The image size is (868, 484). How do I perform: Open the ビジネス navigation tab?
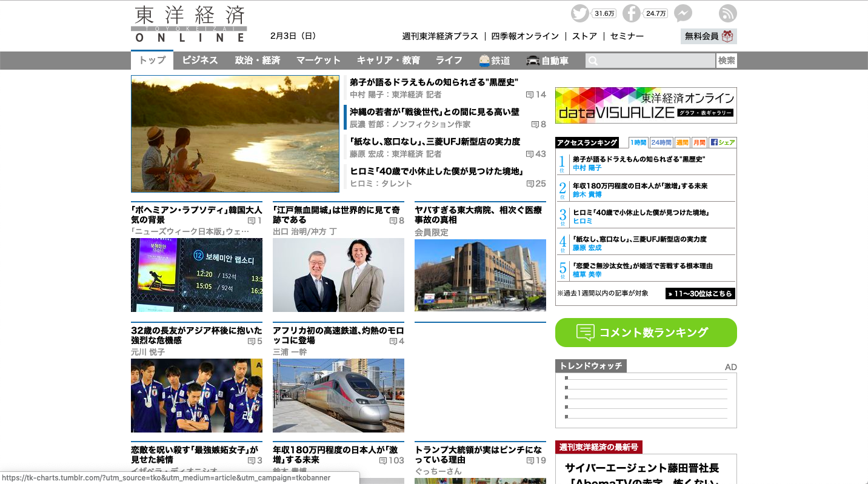click(200, 61)
